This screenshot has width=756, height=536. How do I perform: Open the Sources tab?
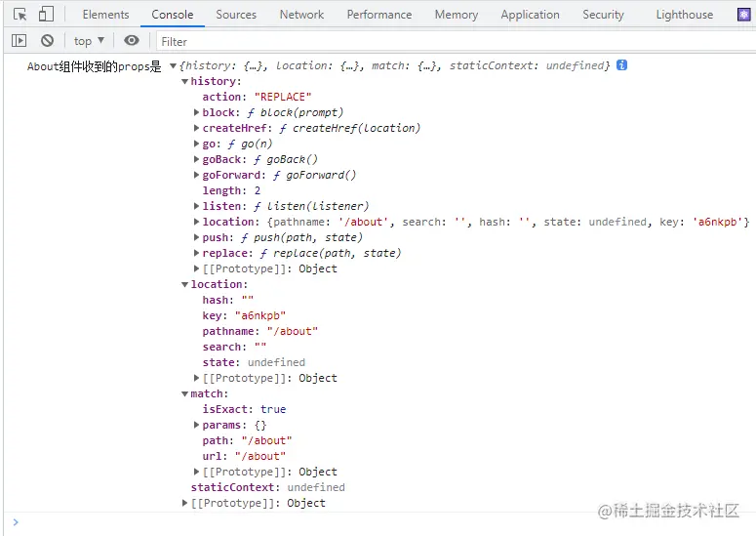tap(236, 15)
